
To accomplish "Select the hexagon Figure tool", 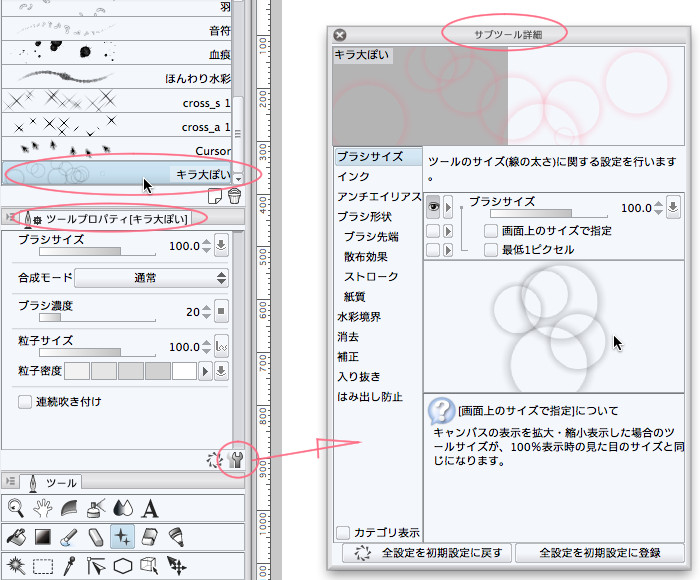I will tap(123, 566).
